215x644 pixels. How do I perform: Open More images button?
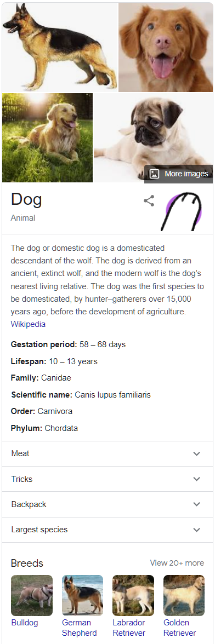[178, 174]
